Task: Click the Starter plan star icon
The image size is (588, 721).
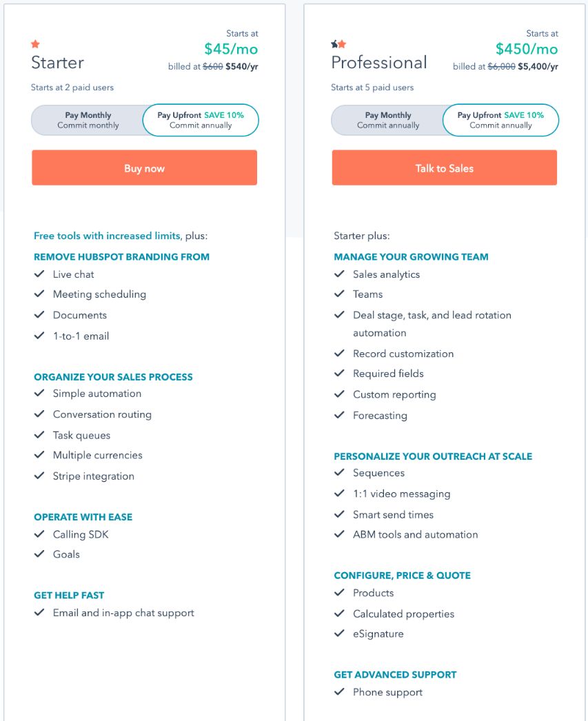Action: point(36,44)
